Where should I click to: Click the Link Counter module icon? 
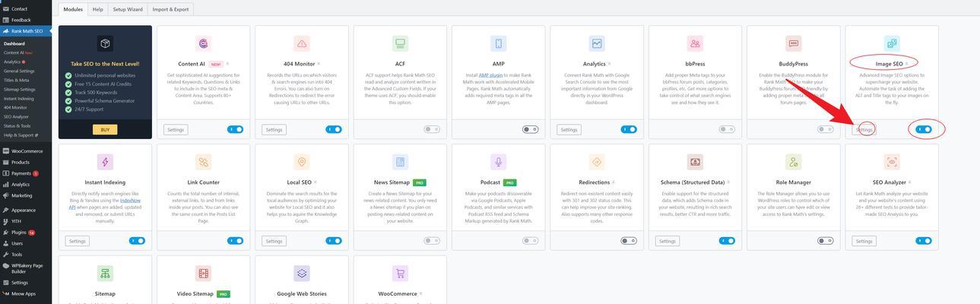(x=203, y=162)
